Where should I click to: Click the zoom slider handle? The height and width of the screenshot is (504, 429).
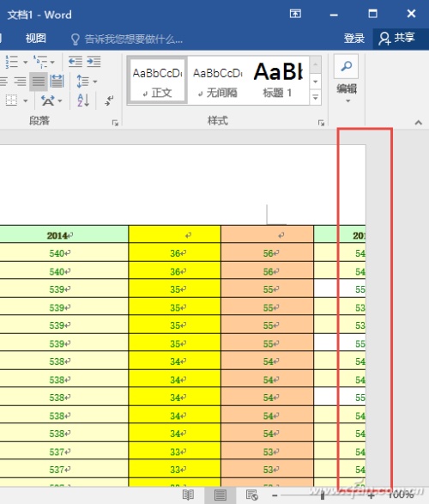coord(323,495)
